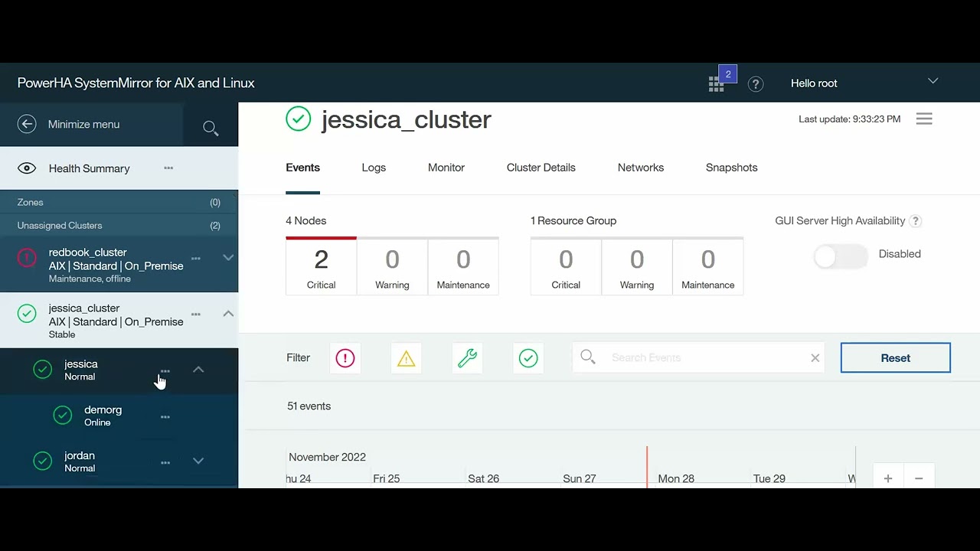Open the sidebar search magnifier
The image size is (980, 551).
click(211, 128)
